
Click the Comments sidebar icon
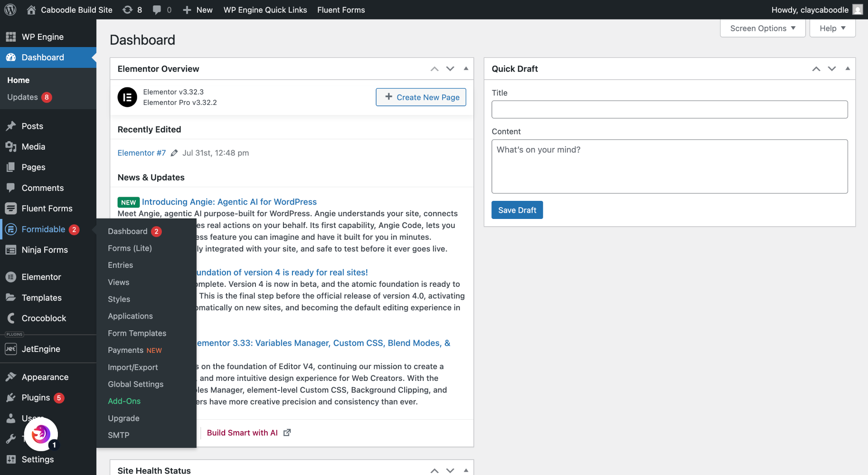point(11,188)
